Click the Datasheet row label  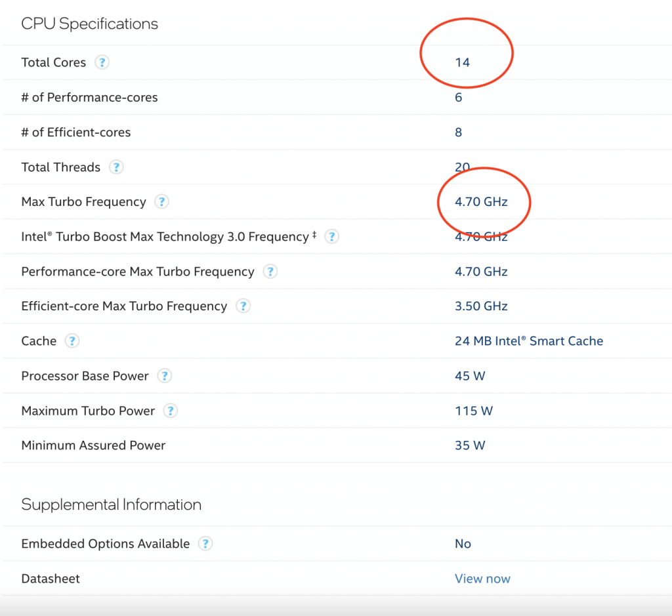[51, 579]
